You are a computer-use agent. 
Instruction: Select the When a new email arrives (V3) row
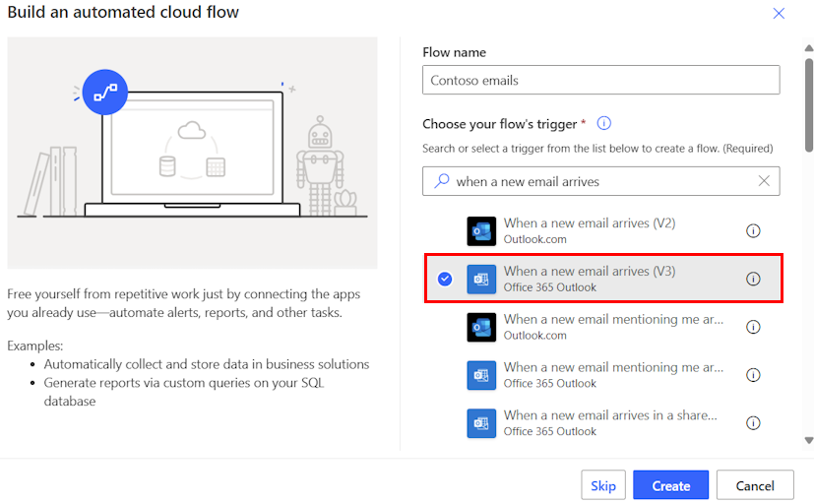click(x=603, y=279)
